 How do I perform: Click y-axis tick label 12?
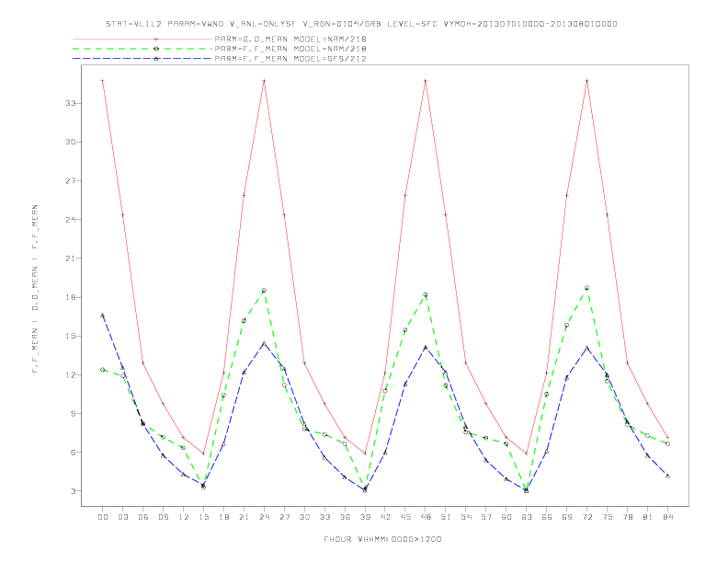click(x=70, y=374)
